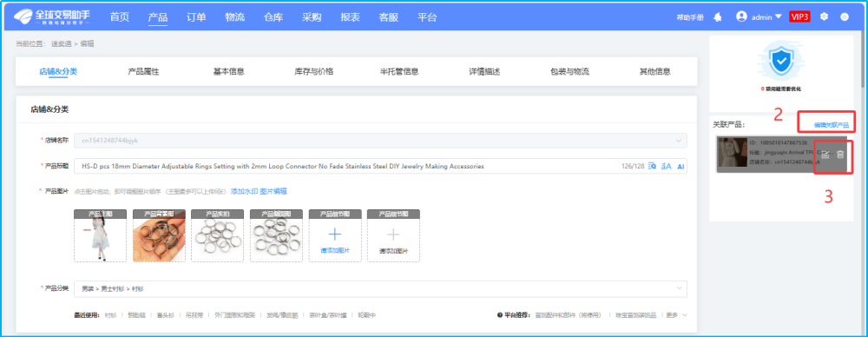Click the 添加水印 link
The width and height of the screenshot is (868, 337).
tap(244, 191)
